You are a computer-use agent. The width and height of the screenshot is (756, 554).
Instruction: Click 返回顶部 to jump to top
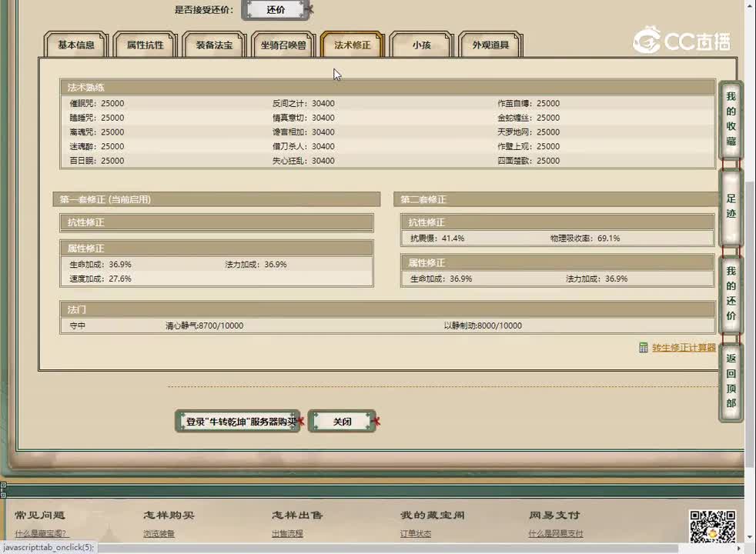(730, 386)
